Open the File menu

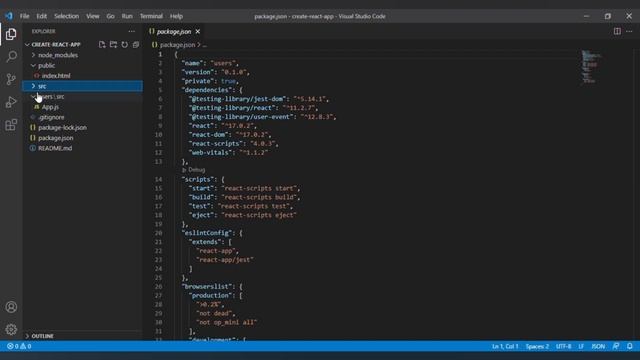(24, 16)
